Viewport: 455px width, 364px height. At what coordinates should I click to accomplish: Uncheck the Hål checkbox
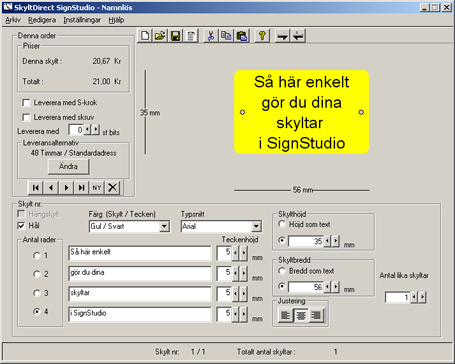[21, 226]
